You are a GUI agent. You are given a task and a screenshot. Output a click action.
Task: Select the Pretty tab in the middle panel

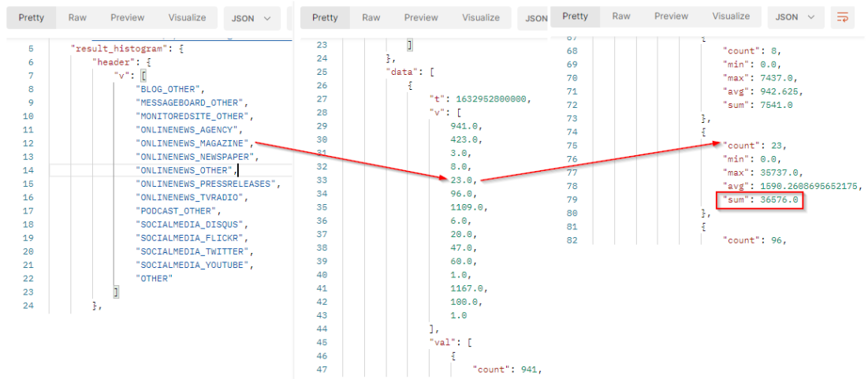point(325,17)
